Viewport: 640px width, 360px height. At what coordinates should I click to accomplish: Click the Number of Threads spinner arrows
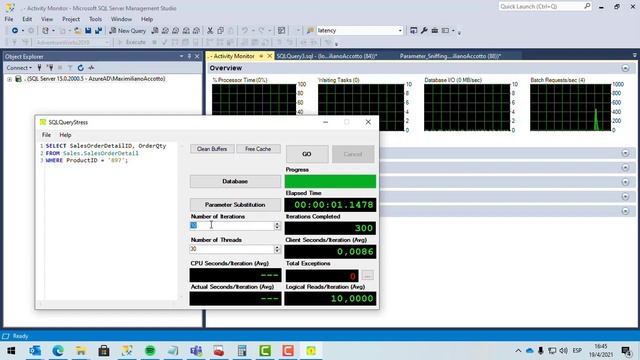point(277,249)
